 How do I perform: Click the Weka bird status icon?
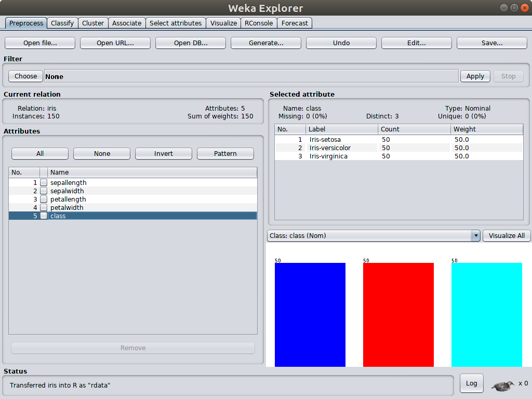pyautogui.click(x=503, y=385)
